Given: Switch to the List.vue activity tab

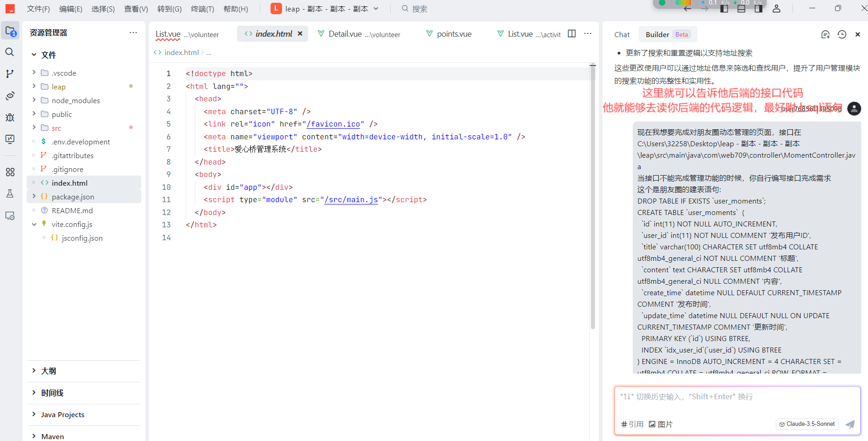Looking at the screenshot, I should point(529,33).
